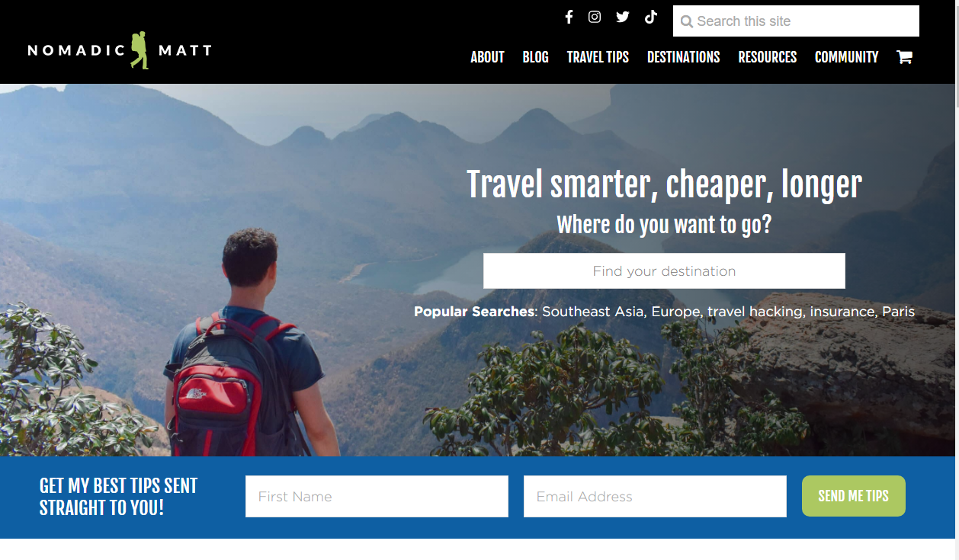Screen dimensions: 959x560
Task: Click the magnifier icon in site search
Action: click(x=686, y=21)
